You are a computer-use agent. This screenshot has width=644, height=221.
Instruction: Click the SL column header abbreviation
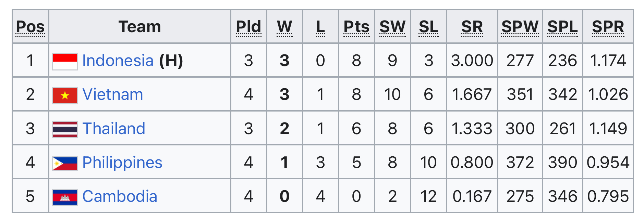(x=428, y=27)
